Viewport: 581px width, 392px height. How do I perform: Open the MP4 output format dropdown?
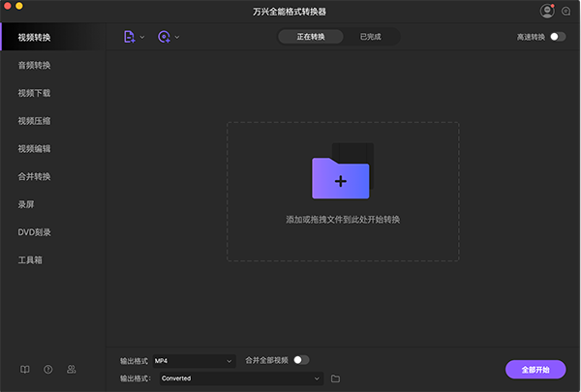tap(194, 361)
